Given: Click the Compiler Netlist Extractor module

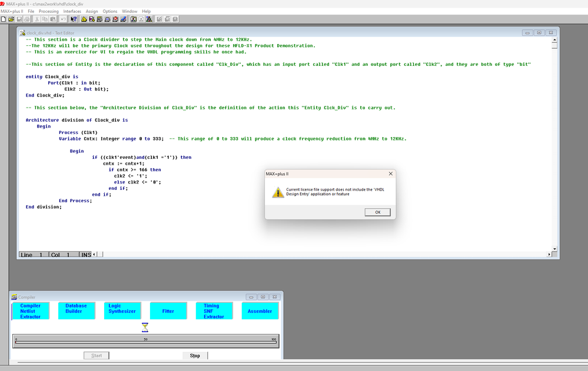Looking at the screenshot, I should [31, 311].
